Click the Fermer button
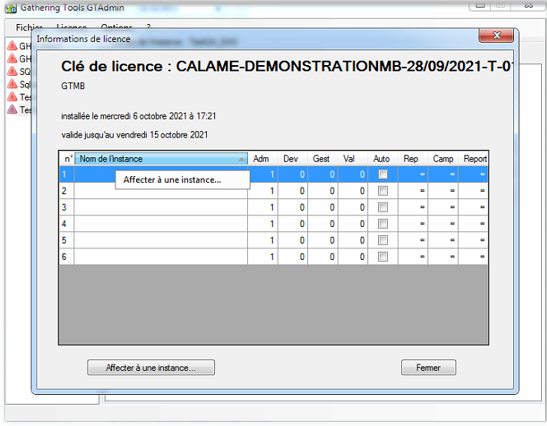This screenshot has width=547, height=426. [x=428, y=367]
